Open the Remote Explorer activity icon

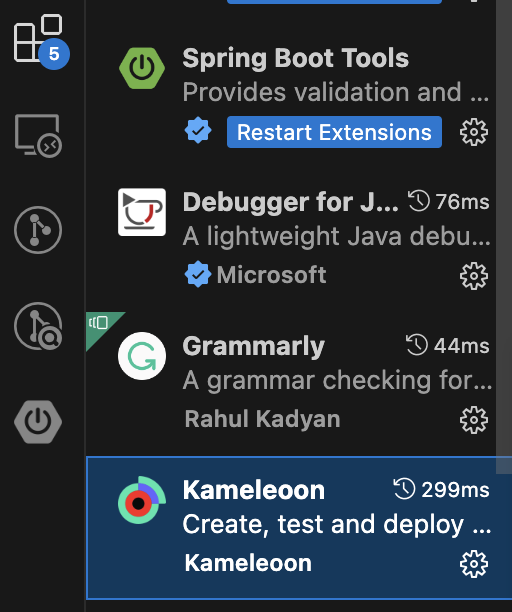[x=38, y=135]
